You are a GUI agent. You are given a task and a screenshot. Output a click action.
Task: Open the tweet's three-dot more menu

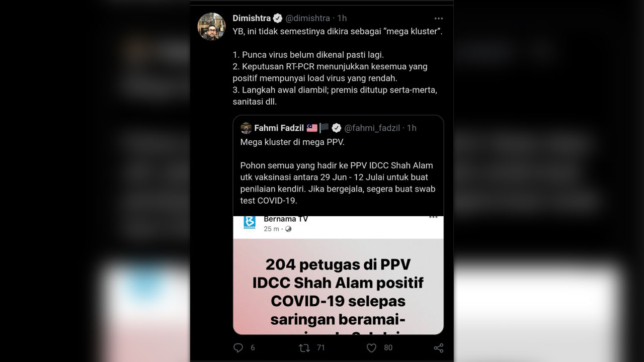pos(438,18)
